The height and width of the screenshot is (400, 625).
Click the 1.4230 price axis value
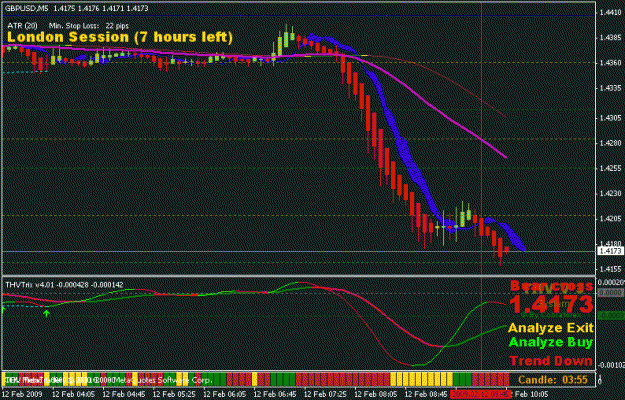(610, 194)
